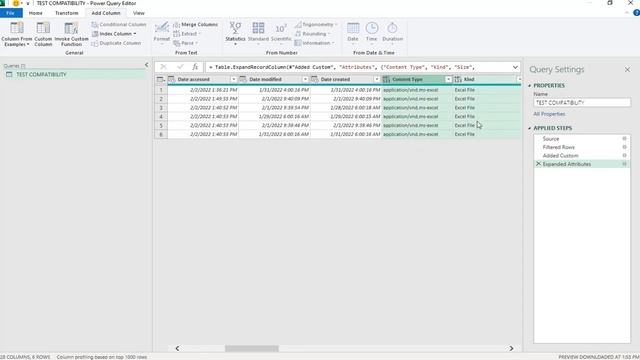Screen dimensions: 640x360
Task: Open Scientific operations
Action: click(x=281, y=33)
